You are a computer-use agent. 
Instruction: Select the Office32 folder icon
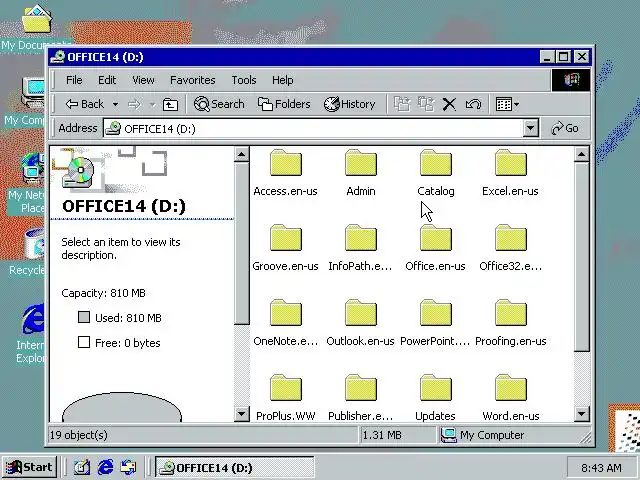pos(511,238)
